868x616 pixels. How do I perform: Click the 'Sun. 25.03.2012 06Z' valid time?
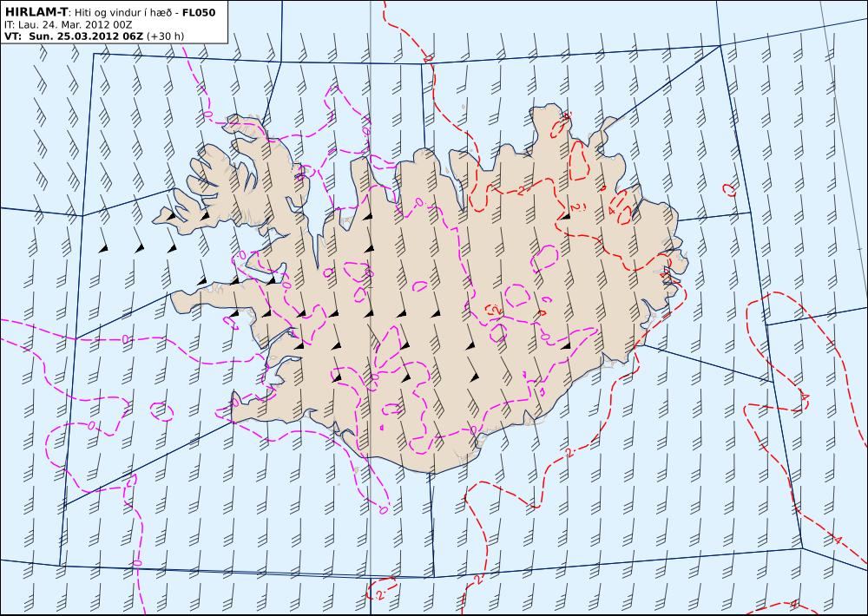tap(86, 36)
